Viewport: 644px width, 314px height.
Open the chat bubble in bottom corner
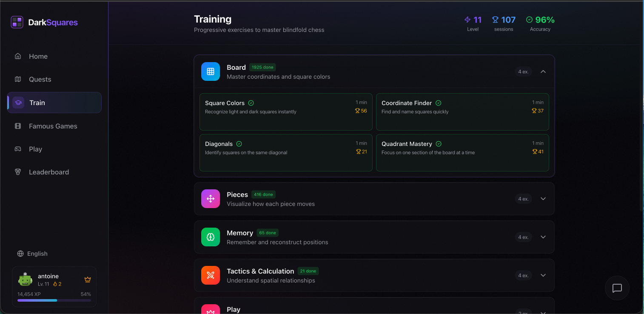617,288
